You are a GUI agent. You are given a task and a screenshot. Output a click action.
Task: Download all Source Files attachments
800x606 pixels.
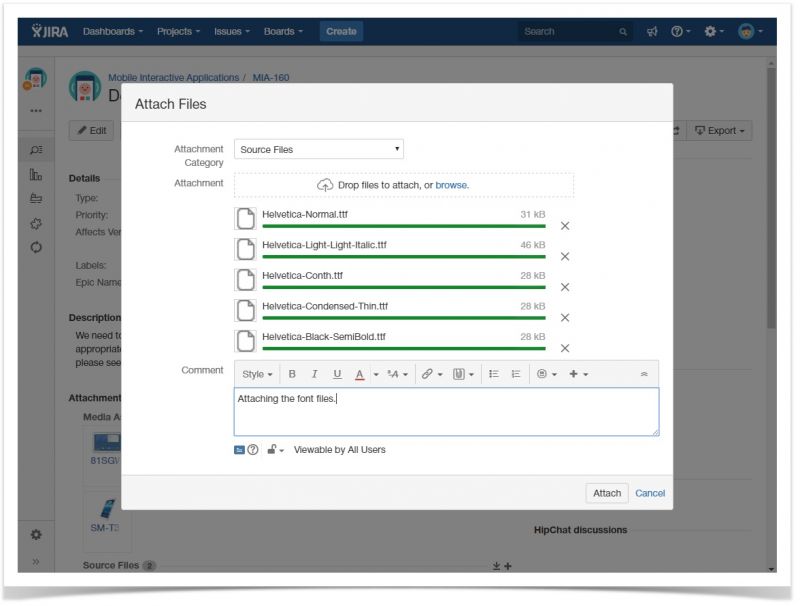point(496,566)
